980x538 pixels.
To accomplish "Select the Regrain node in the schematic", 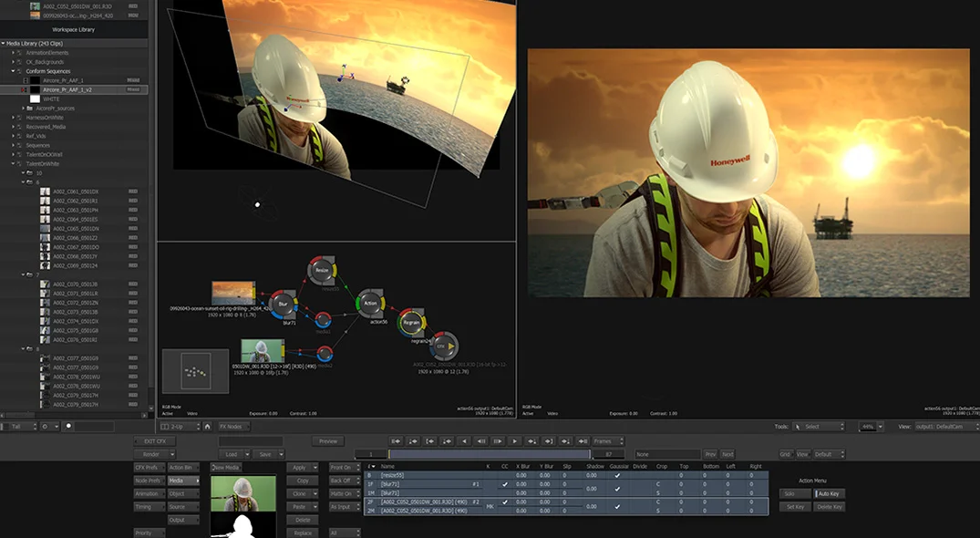I will click(x=411, y=323).
